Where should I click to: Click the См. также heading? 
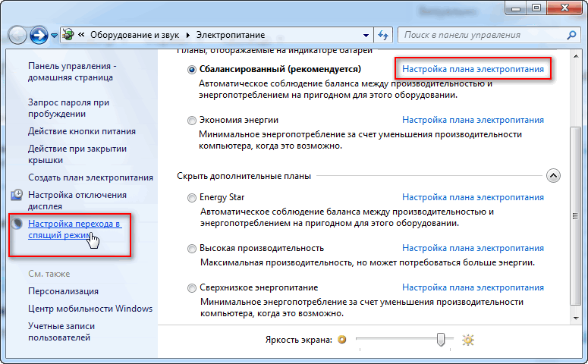pos(49,274)
